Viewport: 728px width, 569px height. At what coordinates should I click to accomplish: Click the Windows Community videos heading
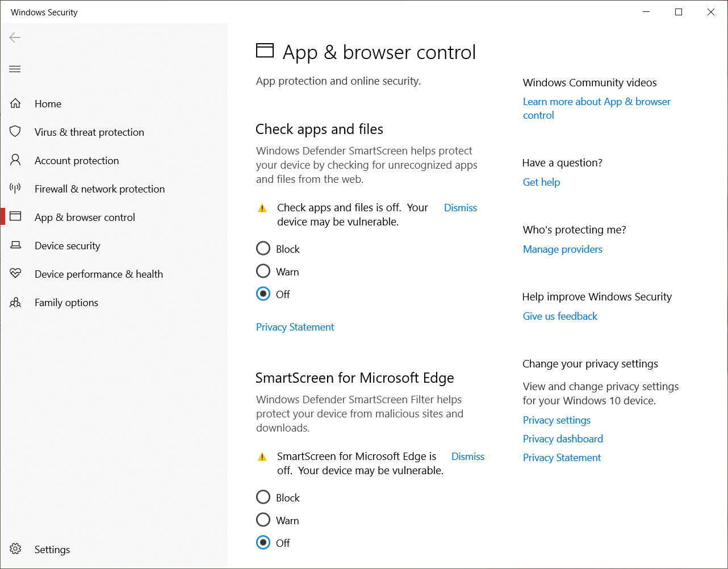coord(589,83)
